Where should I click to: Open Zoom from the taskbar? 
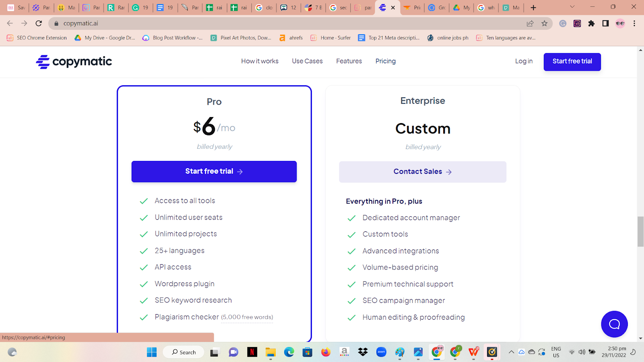pos(381,352)
